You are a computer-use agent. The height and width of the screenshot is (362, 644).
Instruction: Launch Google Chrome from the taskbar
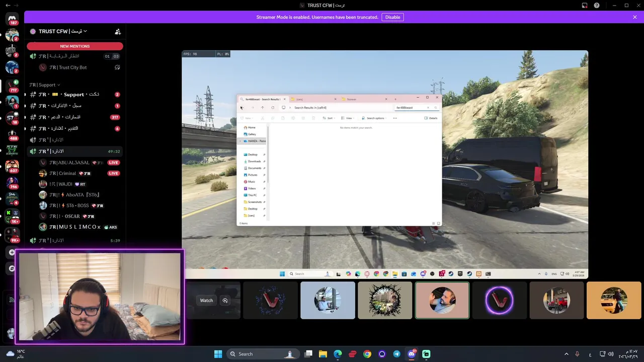point(367,354)
